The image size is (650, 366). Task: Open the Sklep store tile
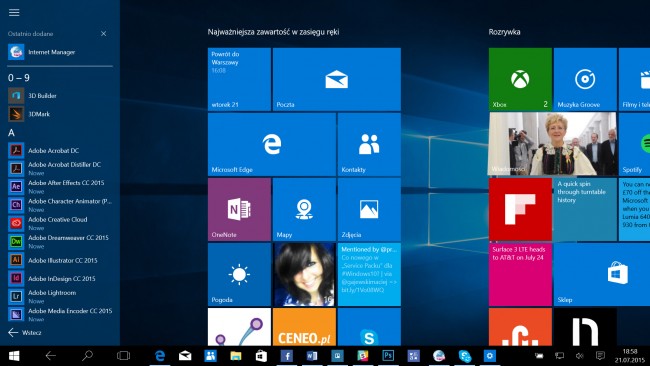point(602,274)
